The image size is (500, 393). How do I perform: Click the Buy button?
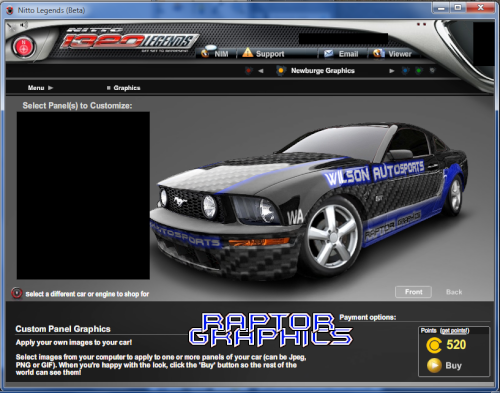pos(453,366)
